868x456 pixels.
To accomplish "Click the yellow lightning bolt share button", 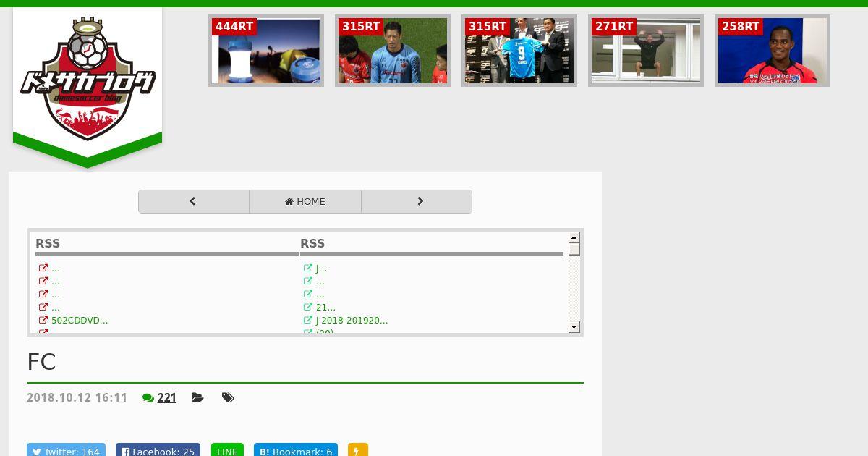I will tap(358, 451).
